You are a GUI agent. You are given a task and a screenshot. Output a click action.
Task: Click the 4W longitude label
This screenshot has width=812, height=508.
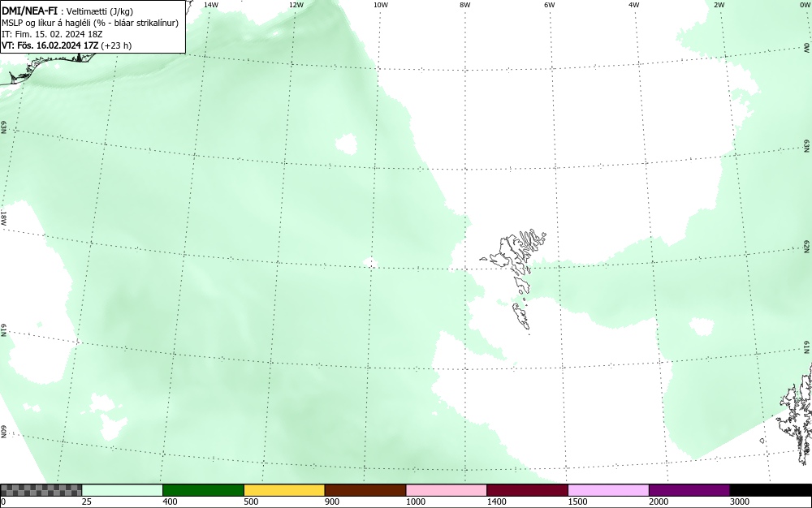634,5
